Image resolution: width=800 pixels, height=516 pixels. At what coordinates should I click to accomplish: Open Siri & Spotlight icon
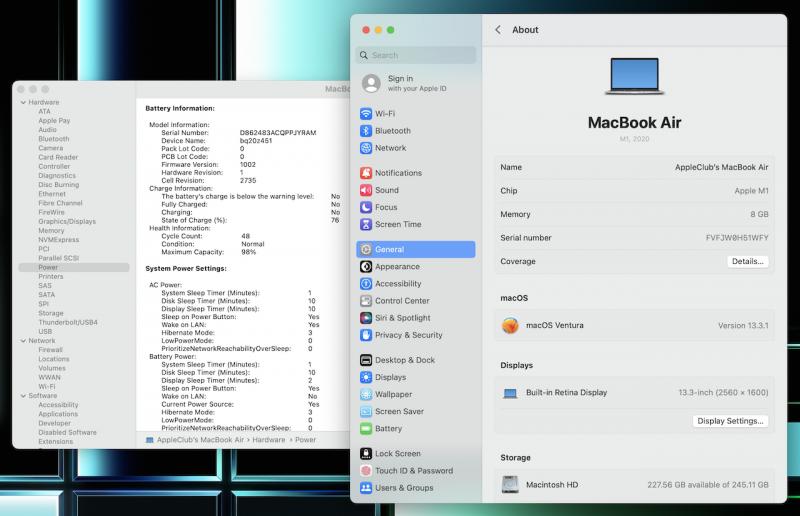(x=366, y=318)
